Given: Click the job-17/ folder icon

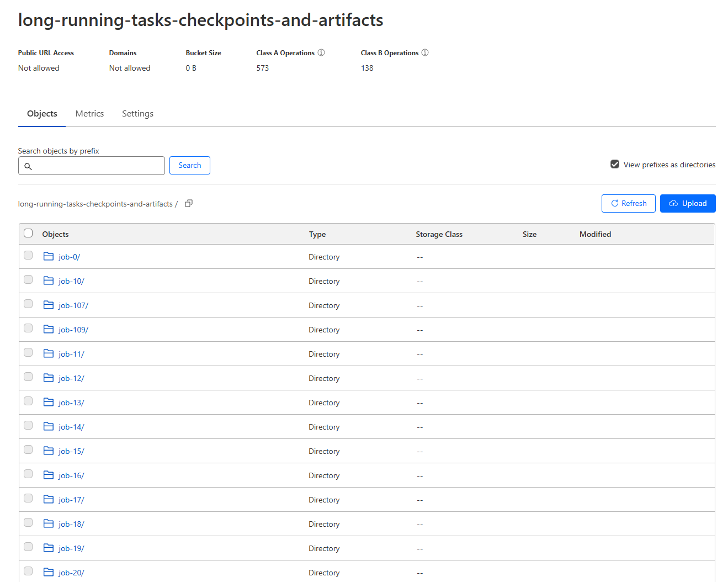Looking at the screenshot, I should coord(49,499).
